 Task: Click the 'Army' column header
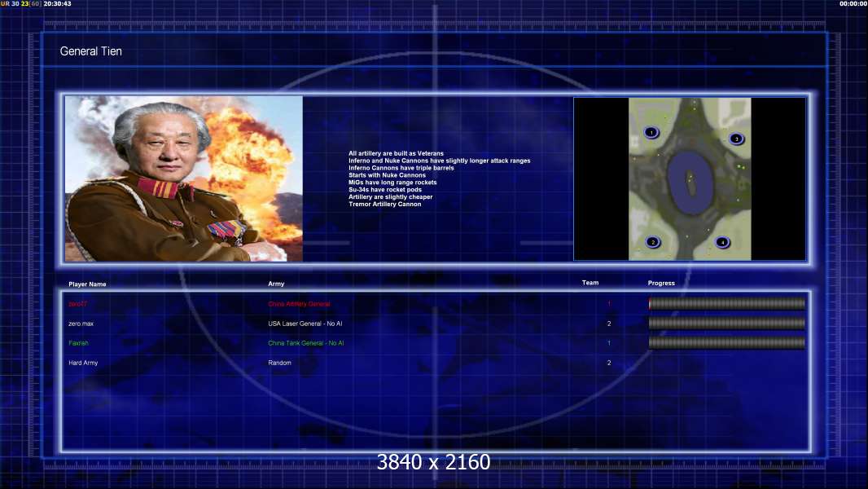[x=276, y=284]
